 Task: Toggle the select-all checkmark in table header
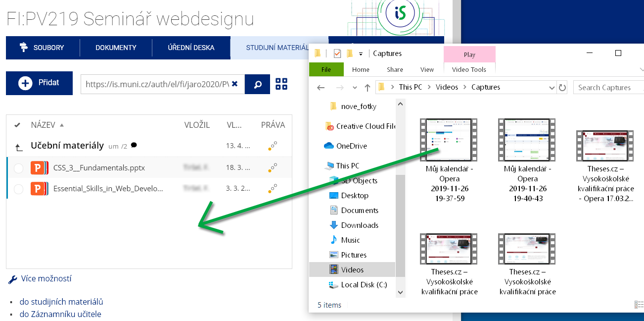point(17,125)
